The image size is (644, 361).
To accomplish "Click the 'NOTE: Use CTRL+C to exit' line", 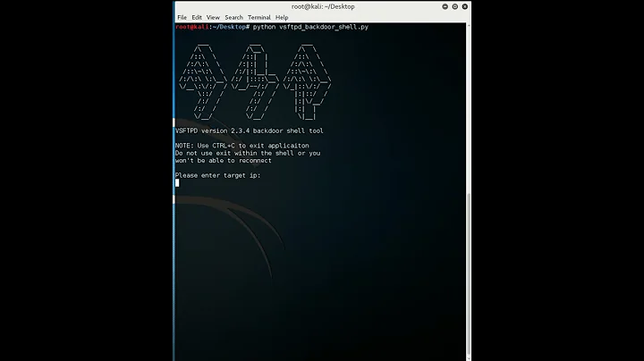I will [x=241, y=146].
